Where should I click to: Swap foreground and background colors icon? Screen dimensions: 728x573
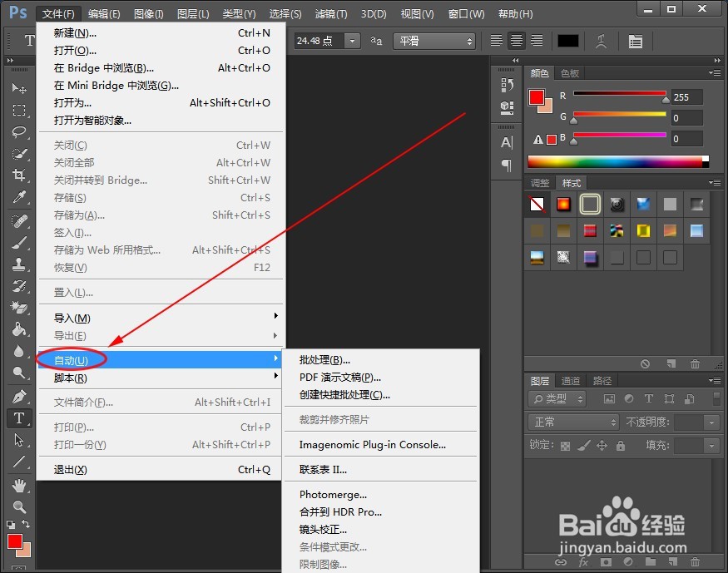(26, 524)
